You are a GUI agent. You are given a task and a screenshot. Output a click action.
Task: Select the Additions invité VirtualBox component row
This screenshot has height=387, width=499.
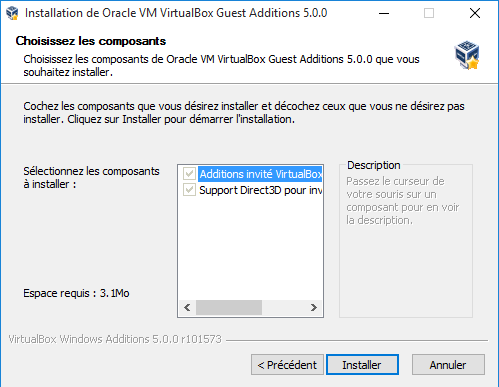coord(260,174)
